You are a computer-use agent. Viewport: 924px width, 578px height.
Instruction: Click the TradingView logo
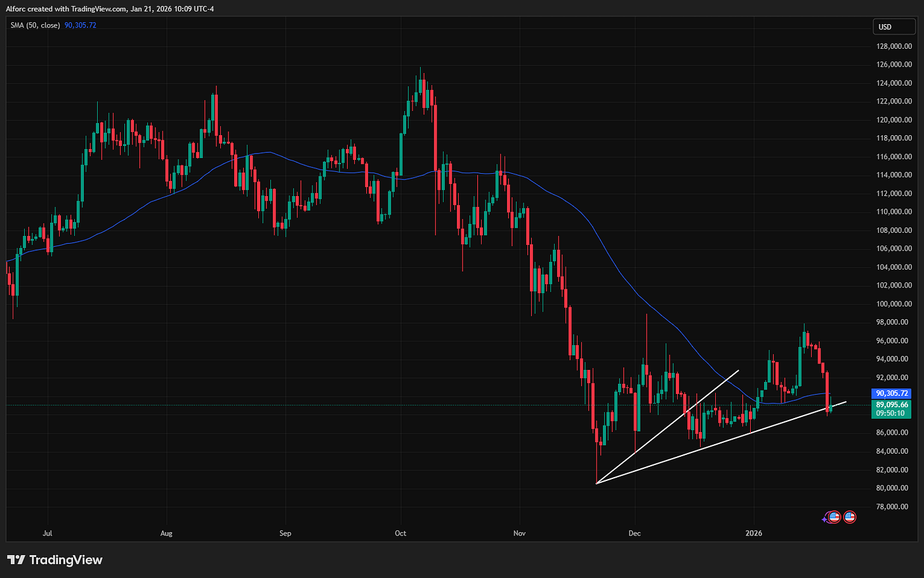pyautogui.click(x=55, y=560)
